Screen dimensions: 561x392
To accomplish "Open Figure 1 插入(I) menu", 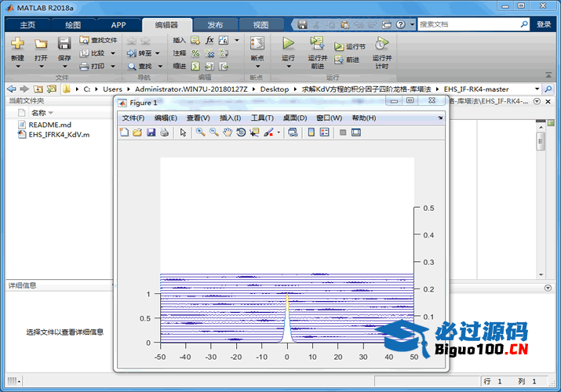I will click(230, 118).
